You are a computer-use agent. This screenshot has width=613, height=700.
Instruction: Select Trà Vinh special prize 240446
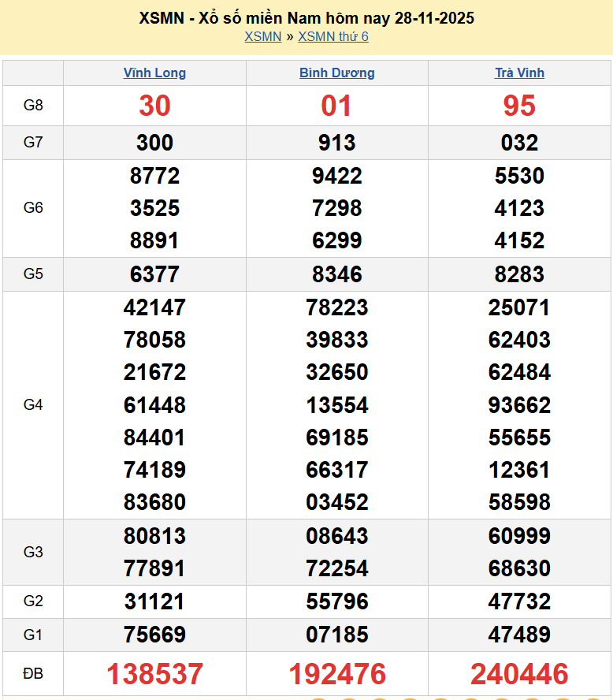[519, 674]
